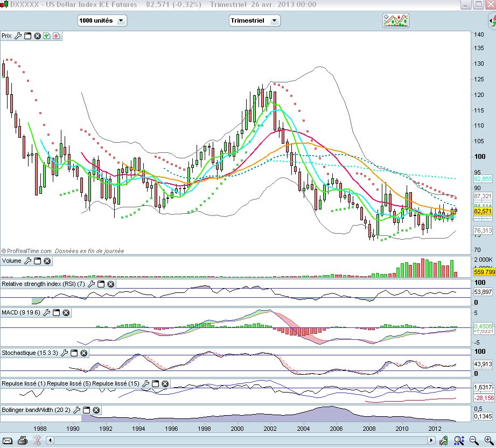Click the Bollinger bandWidth (20 2) label
Viewport: 496px width, 448px height.
click(x=36, y=410)
